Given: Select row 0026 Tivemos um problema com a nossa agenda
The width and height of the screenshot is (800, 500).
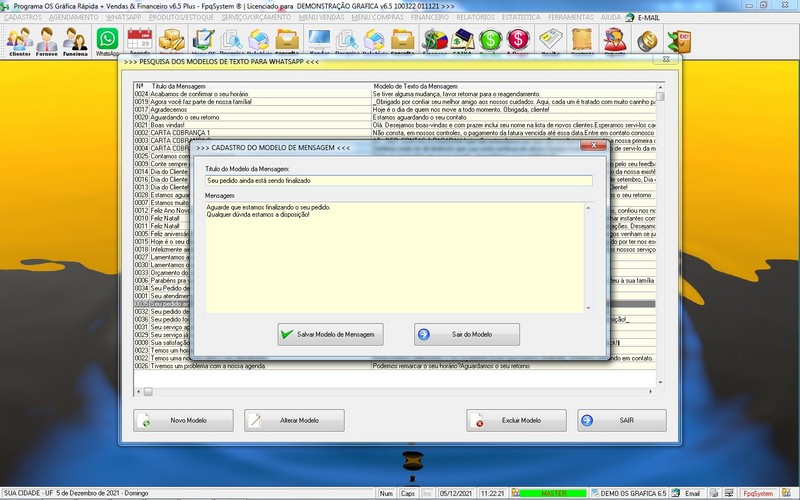Looking at the screenshot, I should pyautogui.click(x=394, y=366).
